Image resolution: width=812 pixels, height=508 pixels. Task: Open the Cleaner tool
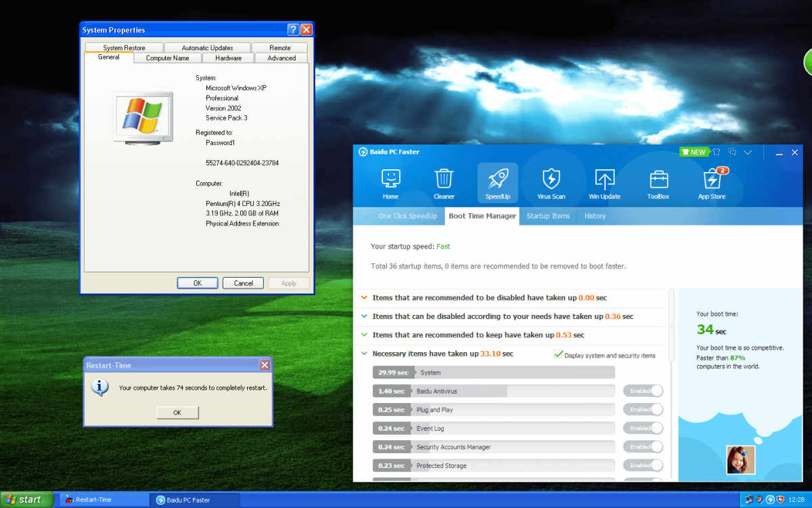tap(444, 184)
